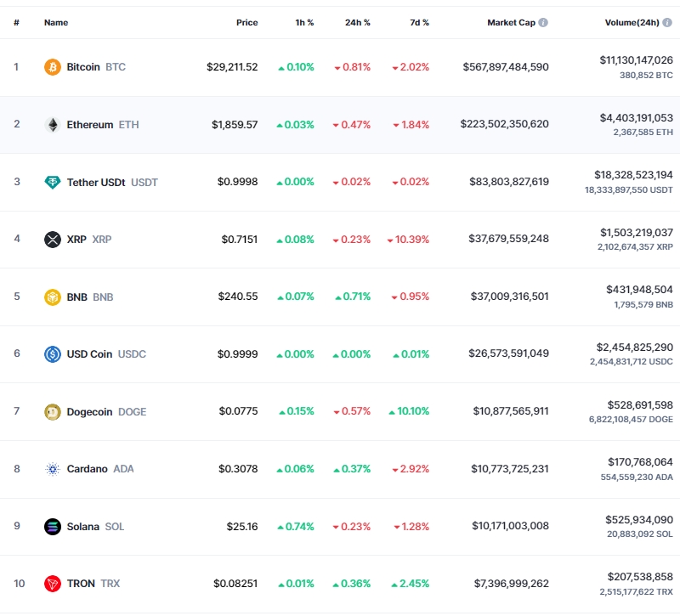Click USD Coin price $0.9999
680x616 pixels.
pos(238,354)
